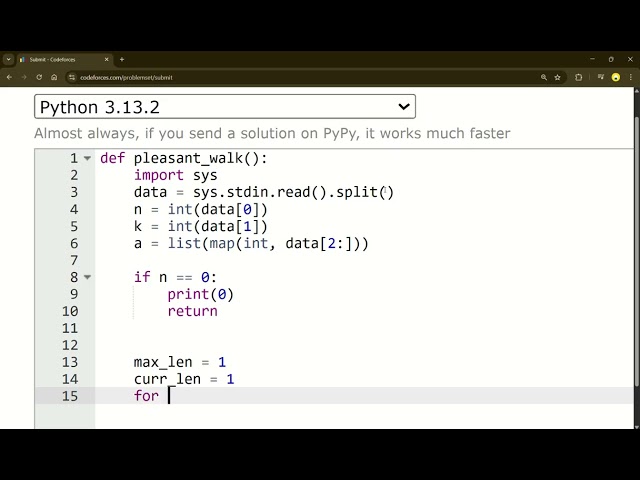Open the Python 3.13.2 language dropdown

tap(225, 107)
